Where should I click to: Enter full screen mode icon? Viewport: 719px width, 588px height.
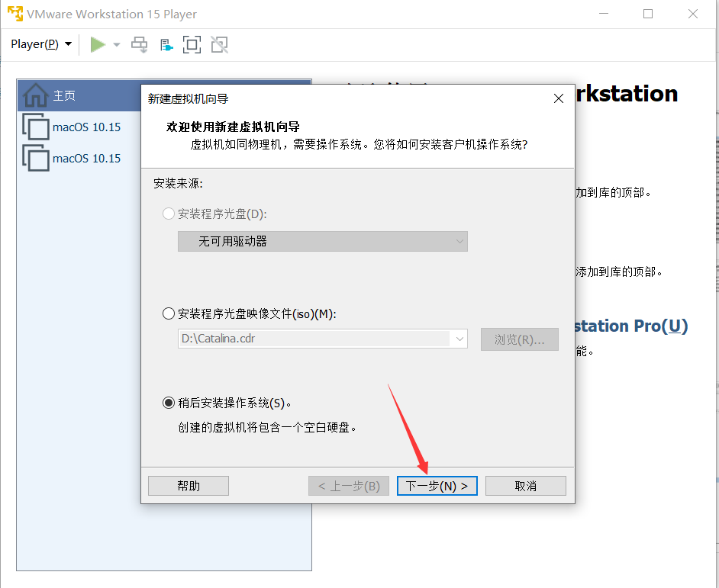[x=192, y=44]
